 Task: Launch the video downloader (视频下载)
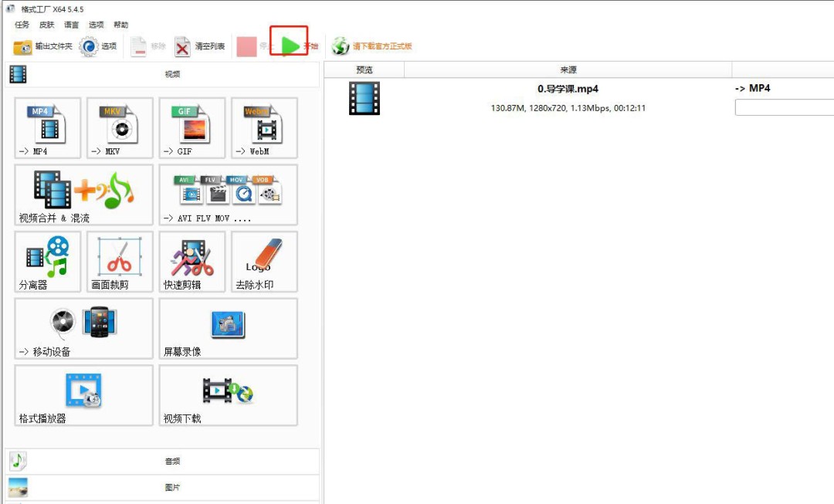point(228,395)
